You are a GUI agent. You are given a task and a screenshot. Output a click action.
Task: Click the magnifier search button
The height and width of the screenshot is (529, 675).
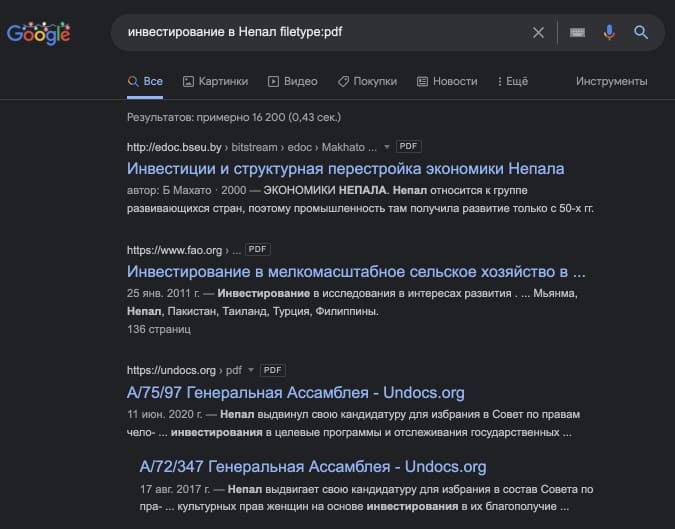click(x=641, y=32)
